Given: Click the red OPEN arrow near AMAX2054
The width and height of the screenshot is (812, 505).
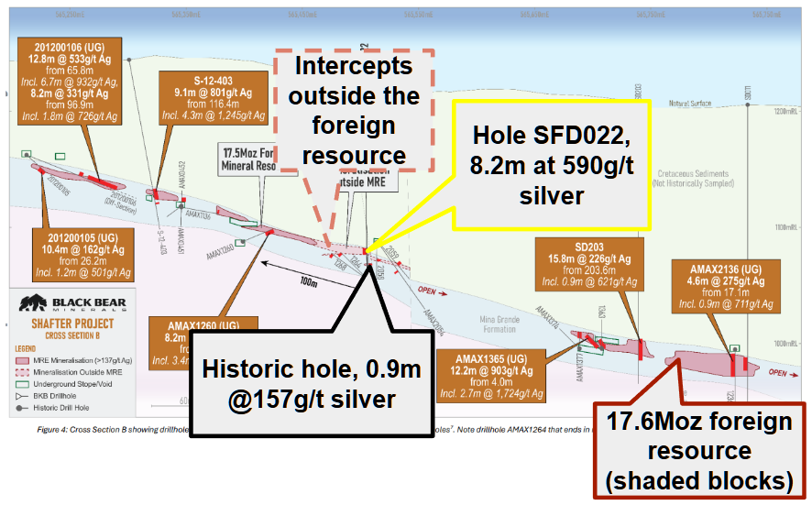Looking at the screenshot, I should [x=433, y=291].
